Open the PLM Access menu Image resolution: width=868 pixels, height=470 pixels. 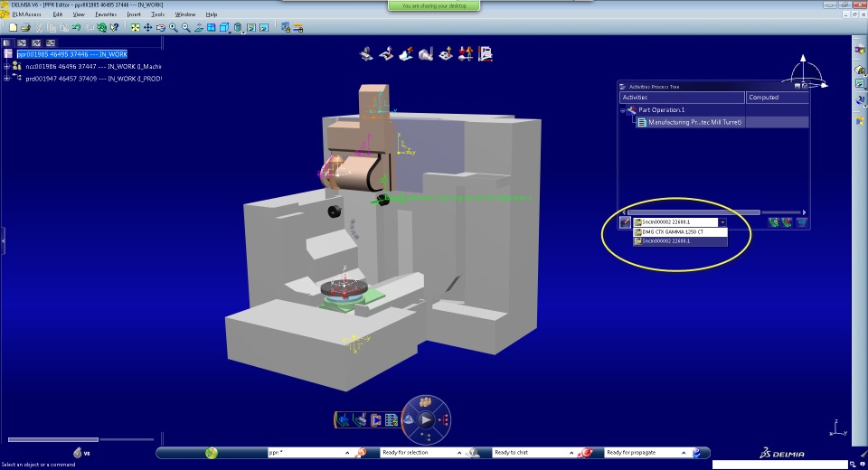pos(26,14)
